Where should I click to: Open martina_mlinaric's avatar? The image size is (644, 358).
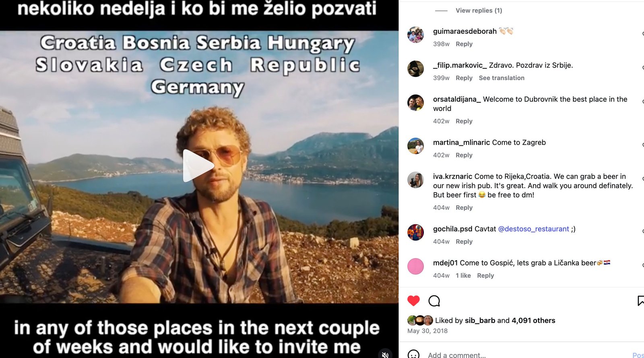click(415, 146)
